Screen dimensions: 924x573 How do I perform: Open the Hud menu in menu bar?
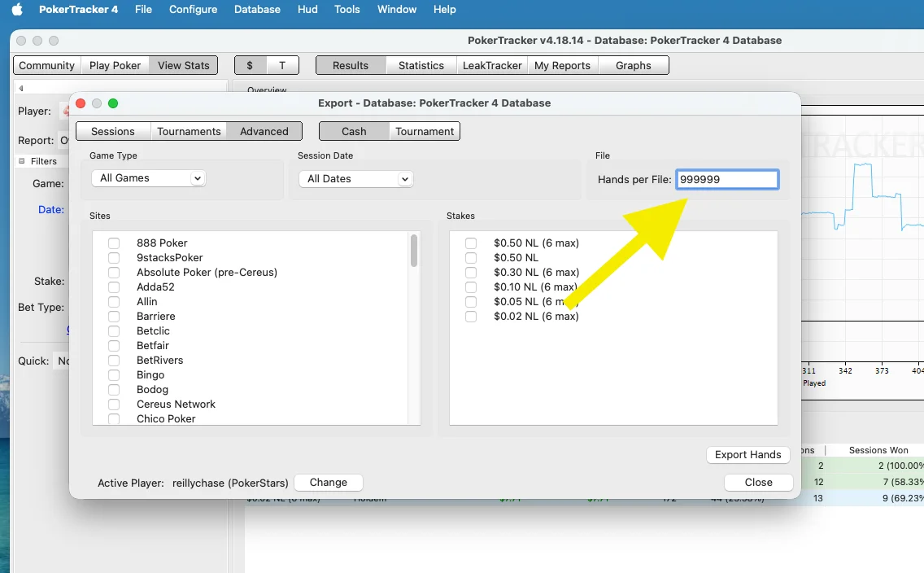[x=307, y=10]
